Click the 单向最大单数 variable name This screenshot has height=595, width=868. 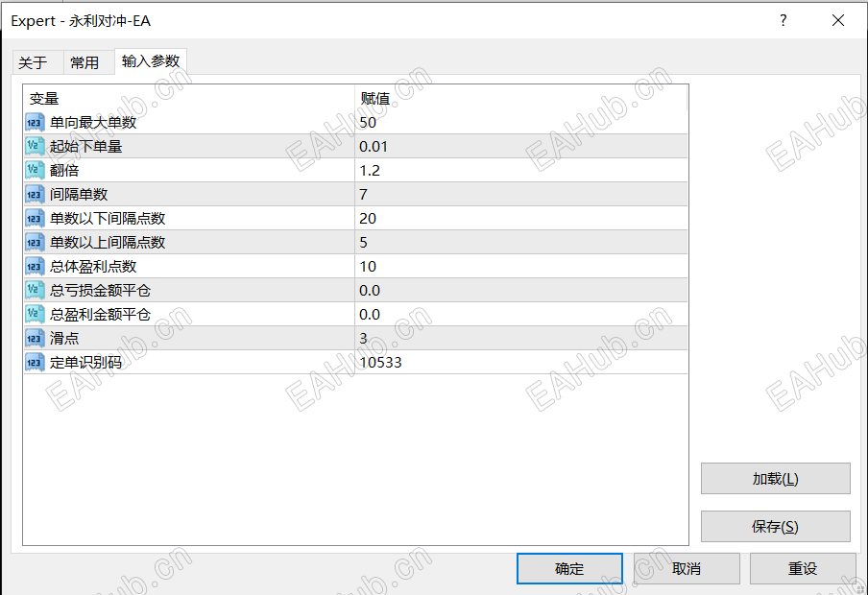pos(93,122)
